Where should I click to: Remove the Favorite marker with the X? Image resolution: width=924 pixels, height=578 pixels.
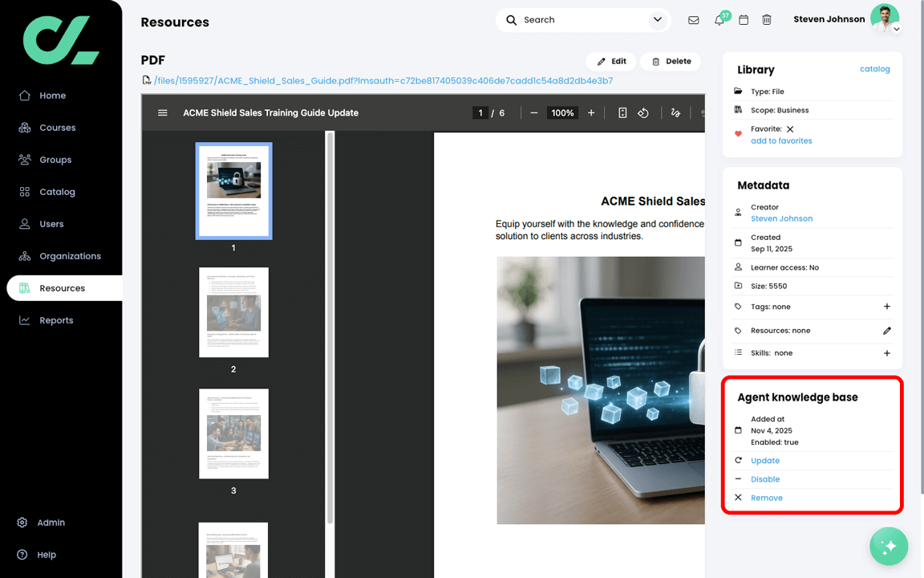tap(790, 128)
